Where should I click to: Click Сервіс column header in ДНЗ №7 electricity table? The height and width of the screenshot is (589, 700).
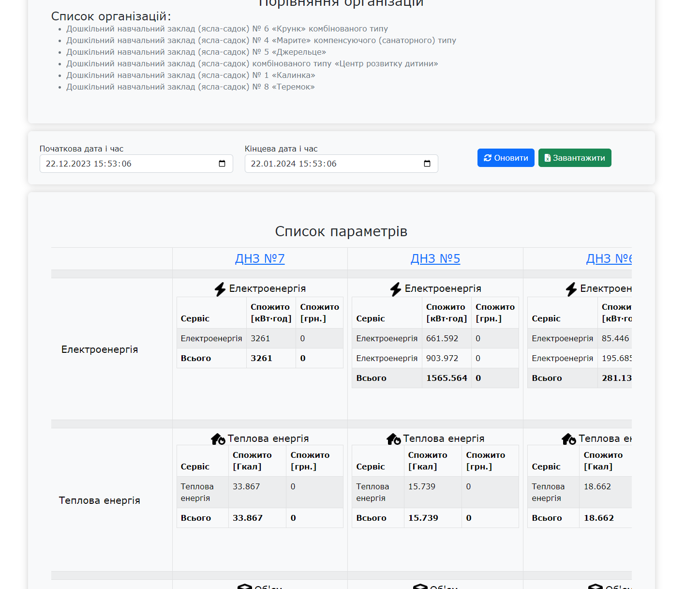pos(195,318)
